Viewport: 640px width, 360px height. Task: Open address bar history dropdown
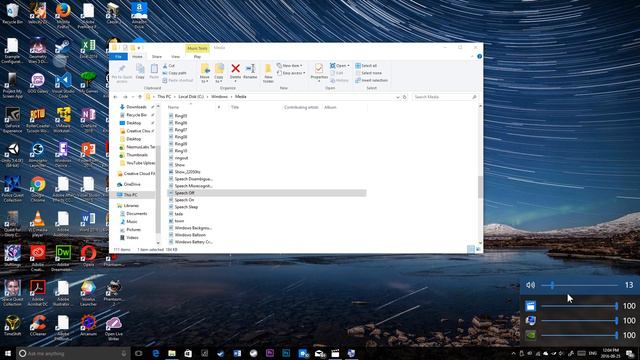[398, 97]
